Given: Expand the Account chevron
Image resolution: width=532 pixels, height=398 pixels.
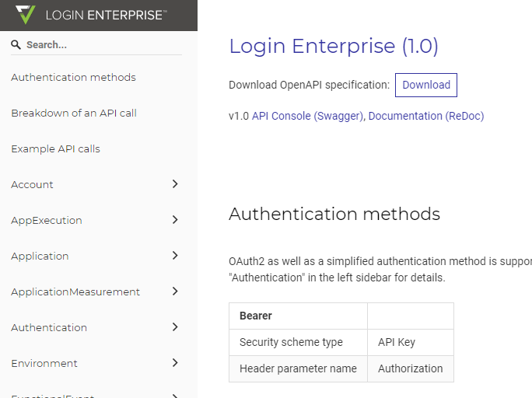Looking at the screenshot, I should click(x=175, y=184).
